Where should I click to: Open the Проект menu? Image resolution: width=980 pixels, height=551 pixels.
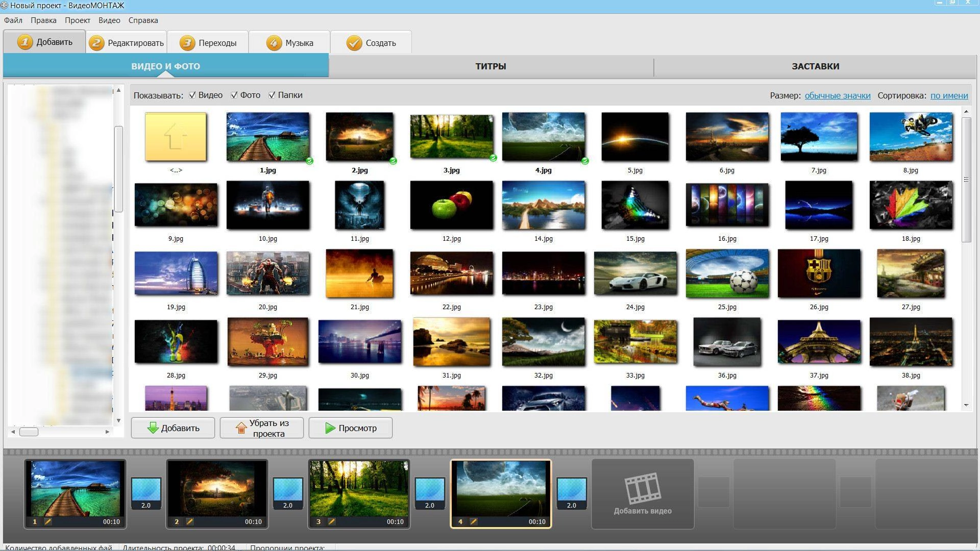click(x=78, y=20)
